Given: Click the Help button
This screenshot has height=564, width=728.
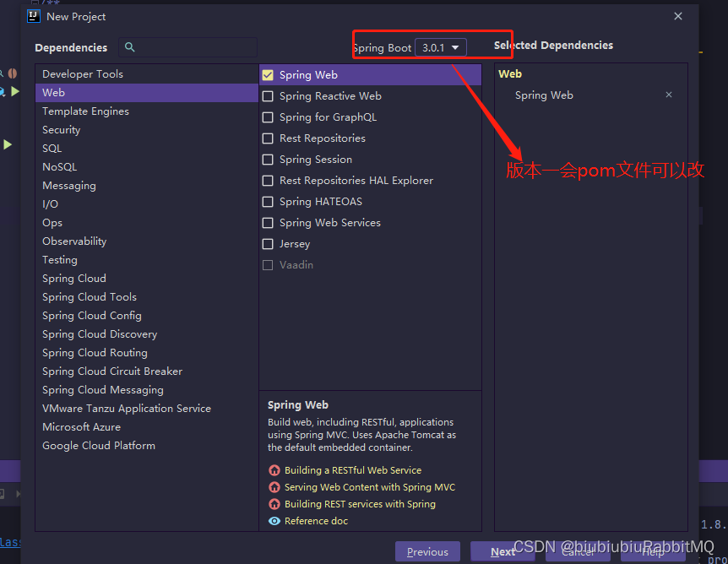Looking at the screenshot, I should click(653, 551).
